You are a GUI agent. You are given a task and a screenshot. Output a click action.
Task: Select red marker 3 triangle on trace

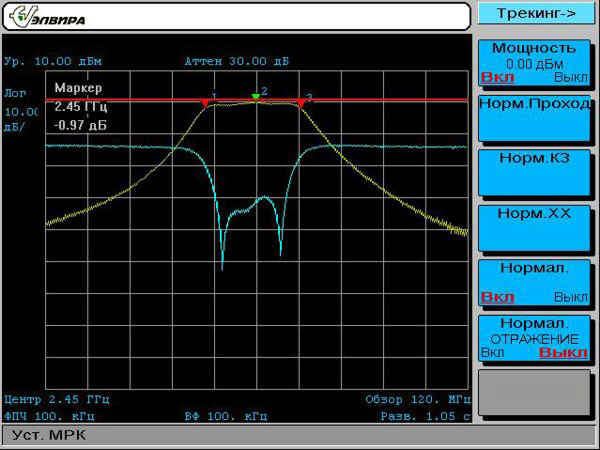coord(300,103)
